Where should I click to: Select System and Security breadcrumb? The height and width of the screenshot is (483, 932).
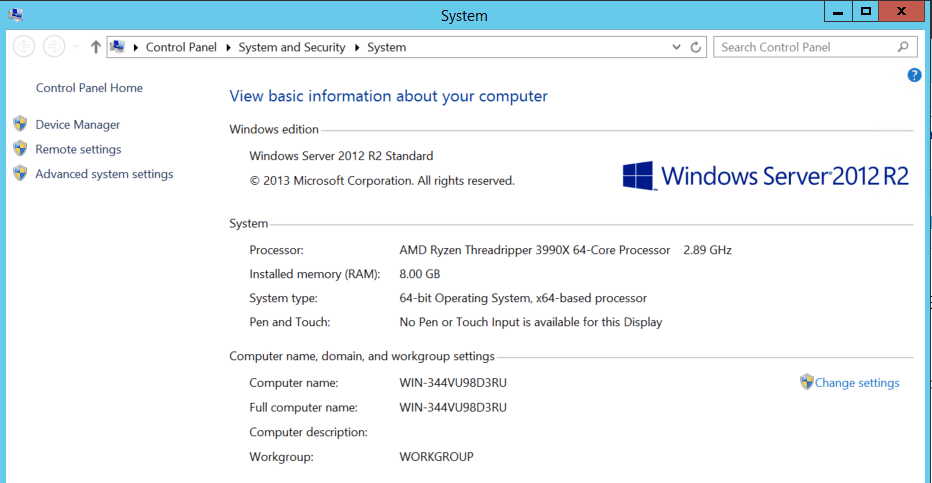pos(292,47)
